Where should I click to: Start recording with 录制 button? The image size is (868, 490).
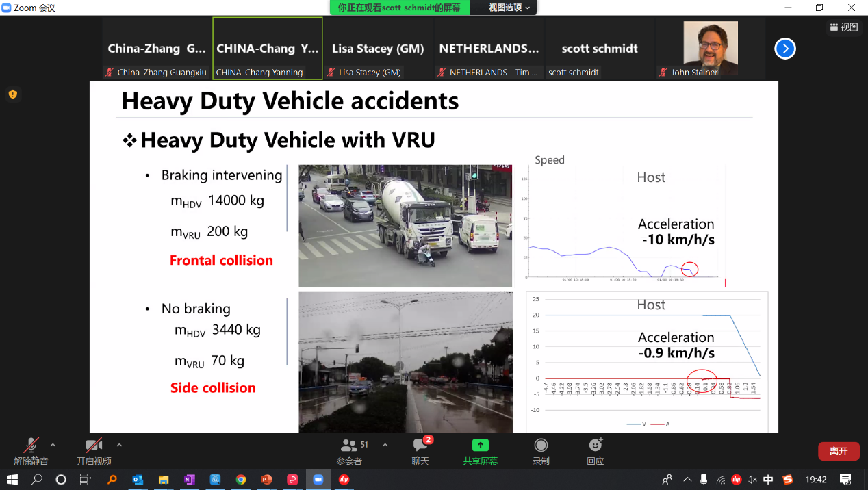(x=541, y=450)
